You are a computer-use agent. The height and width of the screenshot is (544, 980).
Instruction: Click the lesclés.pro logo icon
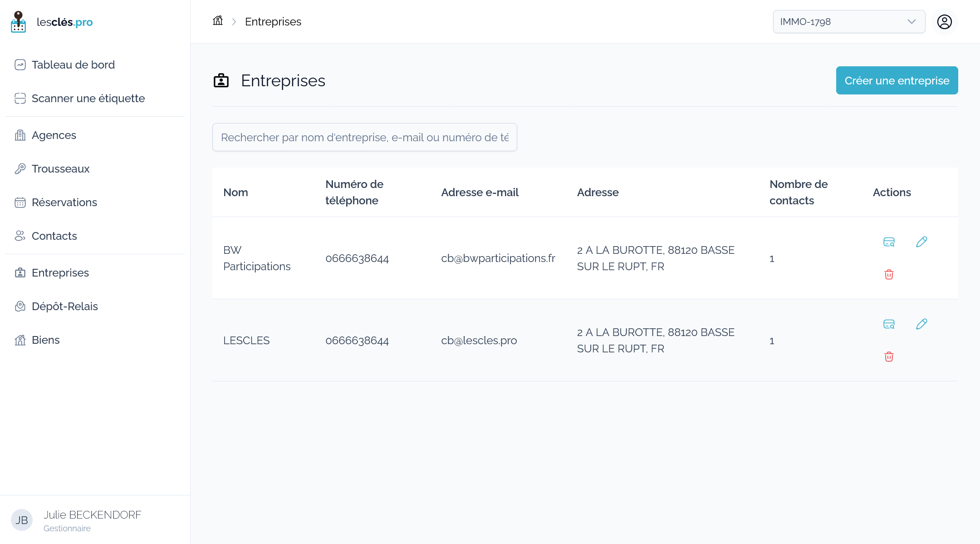[x=18, y=22]
